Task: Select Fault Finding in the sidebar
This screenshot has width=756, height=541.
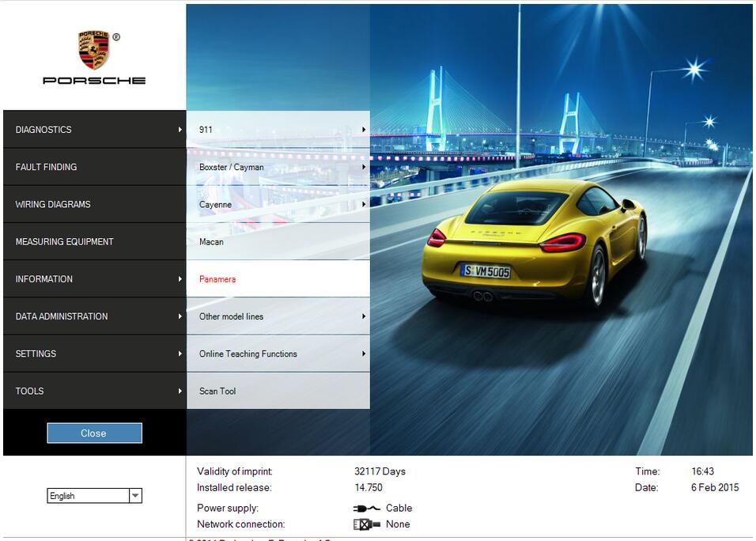Action: pos(93,167)
